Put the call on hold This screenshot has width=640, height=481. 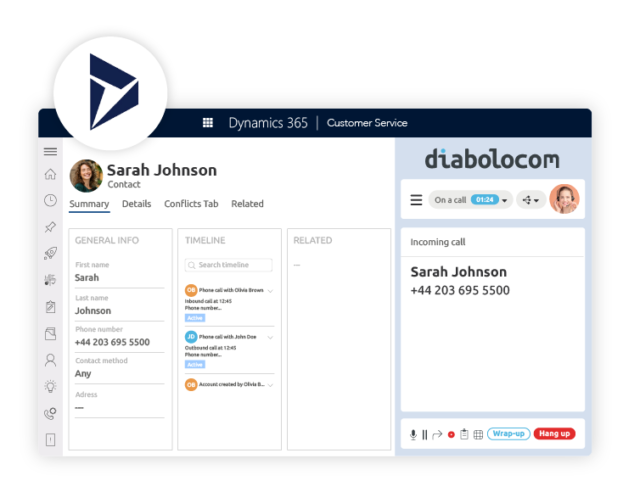tap(424, 434)
